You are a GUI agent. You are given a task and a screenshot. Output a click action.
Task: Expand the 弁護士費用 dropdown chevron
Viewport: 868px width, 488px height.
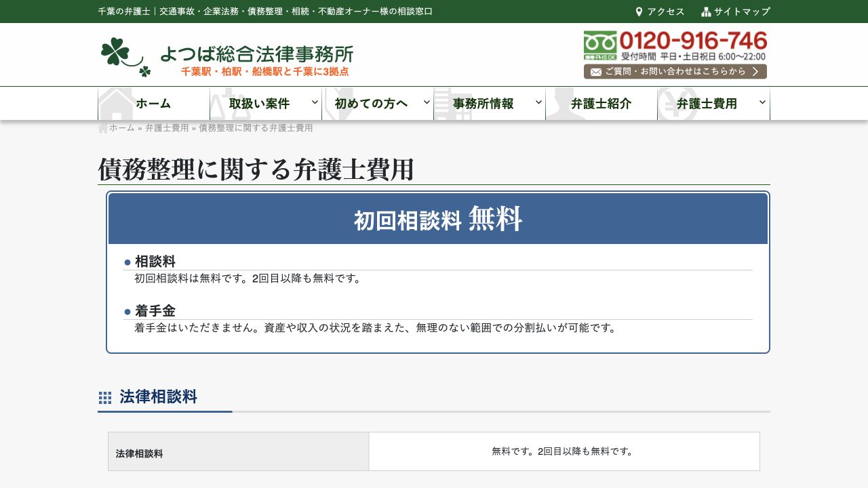(763, 102)
